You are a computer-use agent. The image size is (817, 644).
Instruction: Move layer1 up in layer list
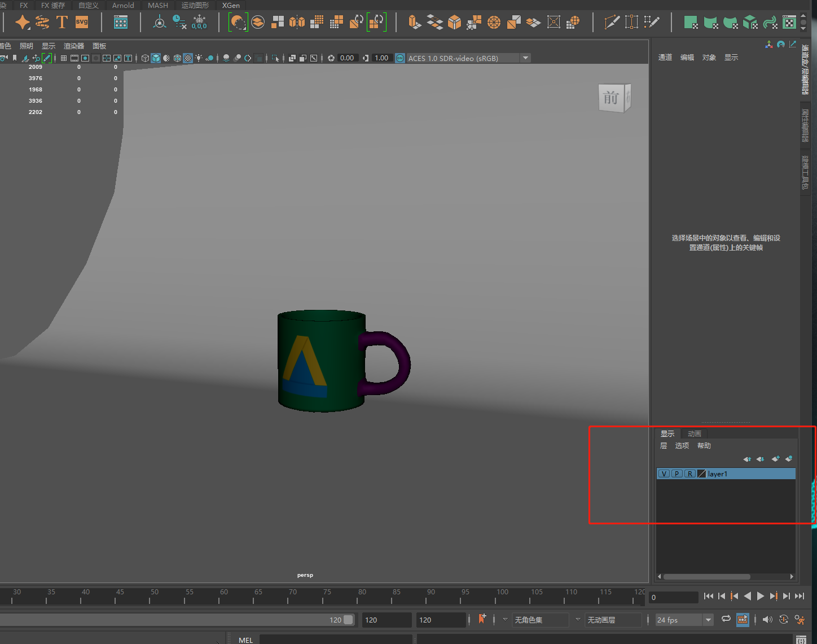[747, 459]
